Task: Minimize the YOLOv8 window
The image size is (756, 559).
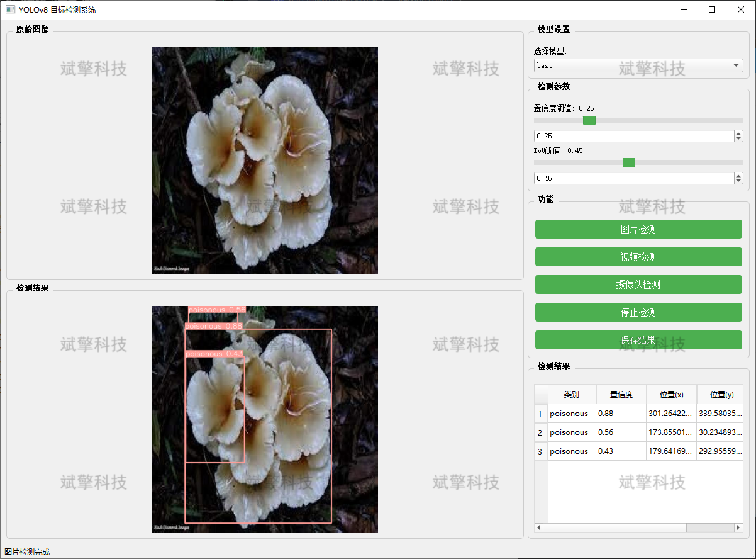Action: [683, 9]
